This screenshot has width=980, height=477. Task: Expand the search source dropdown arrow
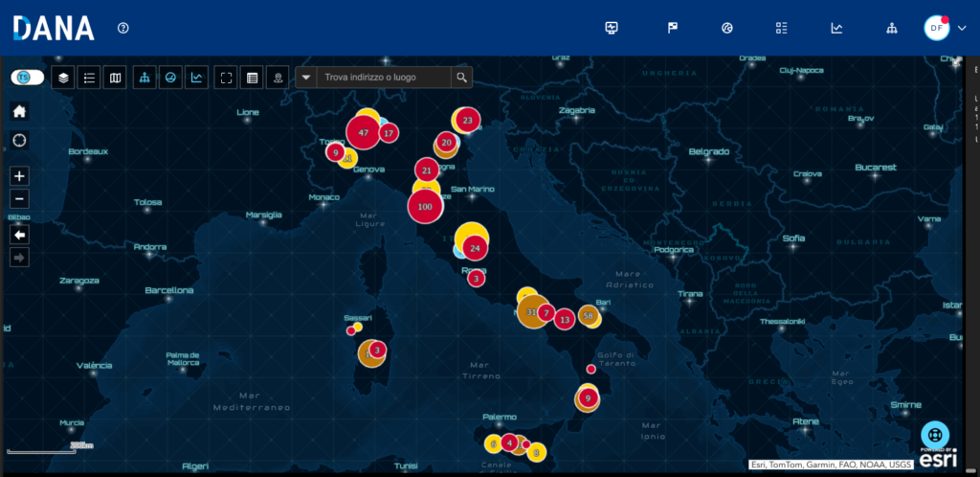tap(305, 78)
